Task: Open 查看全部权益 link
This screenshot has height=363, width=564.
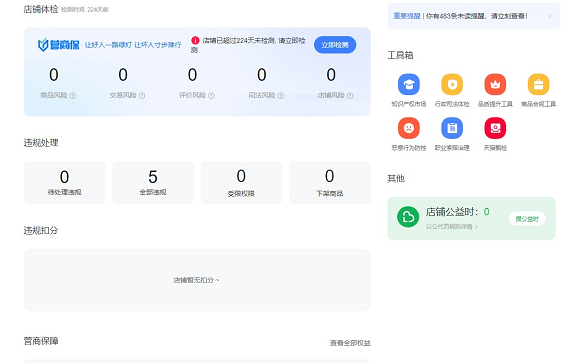Action: point(350,343)
